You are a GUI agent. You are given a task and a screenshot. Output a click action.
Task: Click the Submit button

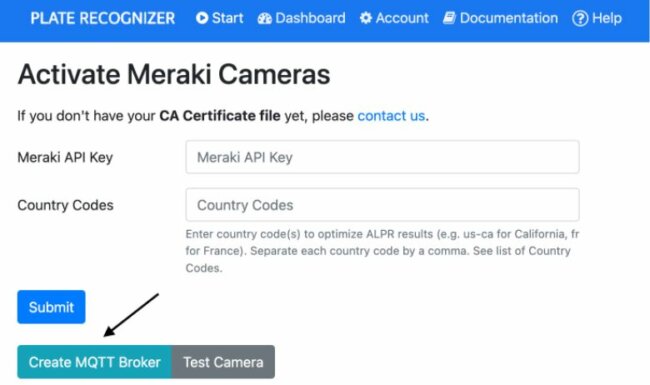(x=51, y=307)
